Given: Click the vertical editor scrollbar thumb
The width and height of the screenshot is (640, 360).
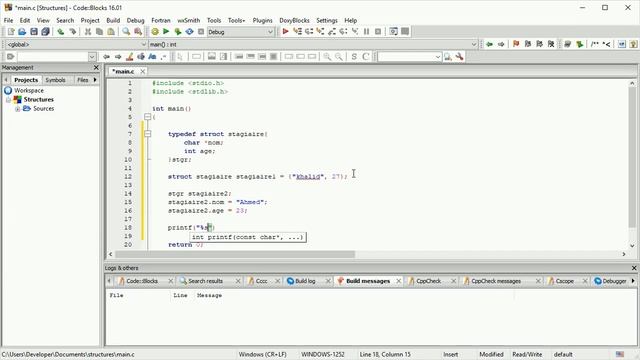Looking at the screenshot, I should pyautogui.click(x=632, y=157).
